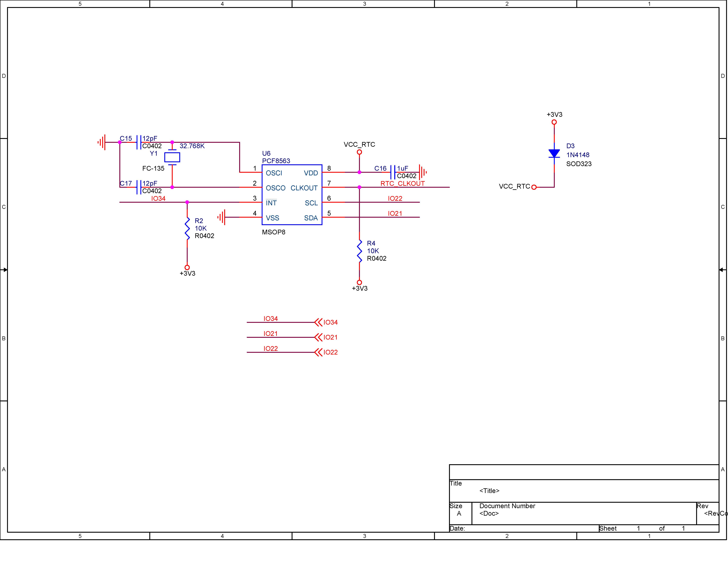Viewport: 728px width, 566px height.
Task: Select the CLKOUT pin 7 label
Action: [304, 188]
